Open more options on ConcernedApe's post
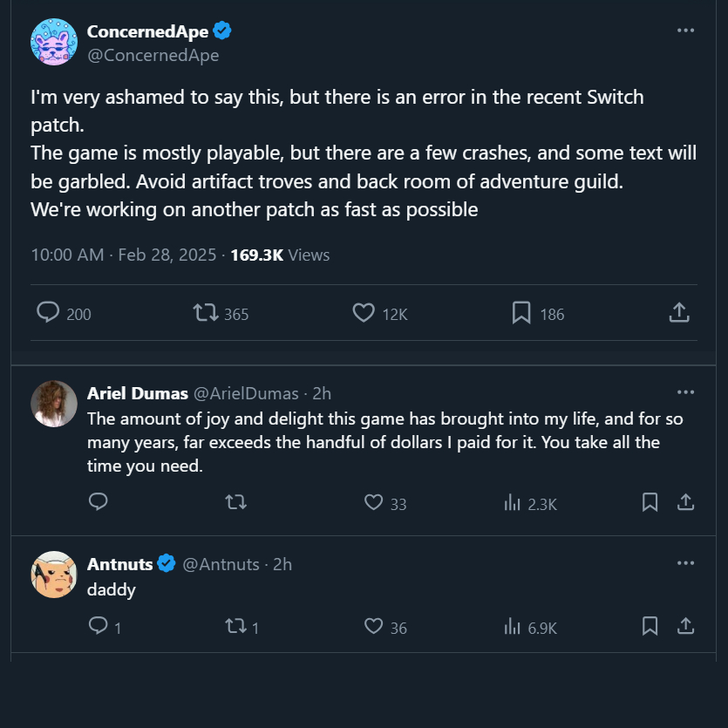The width and height of the screenshot is (728, 728). 686,31
